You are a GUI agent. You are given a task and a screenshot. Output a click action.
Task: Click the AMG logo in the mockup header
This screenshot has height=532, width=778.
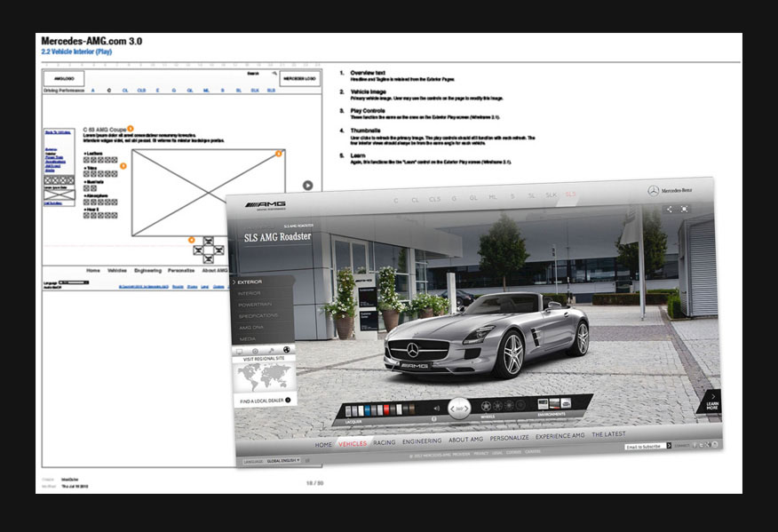(266, 205)
